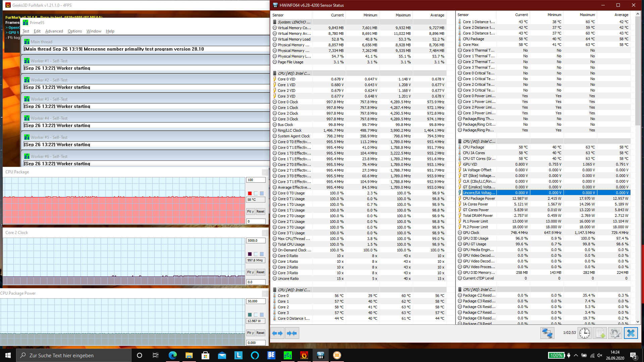The height and width of the screenshot is (362, 644).
Task: Open the blue L app on taskbar
Action: (x=238, y=355)
